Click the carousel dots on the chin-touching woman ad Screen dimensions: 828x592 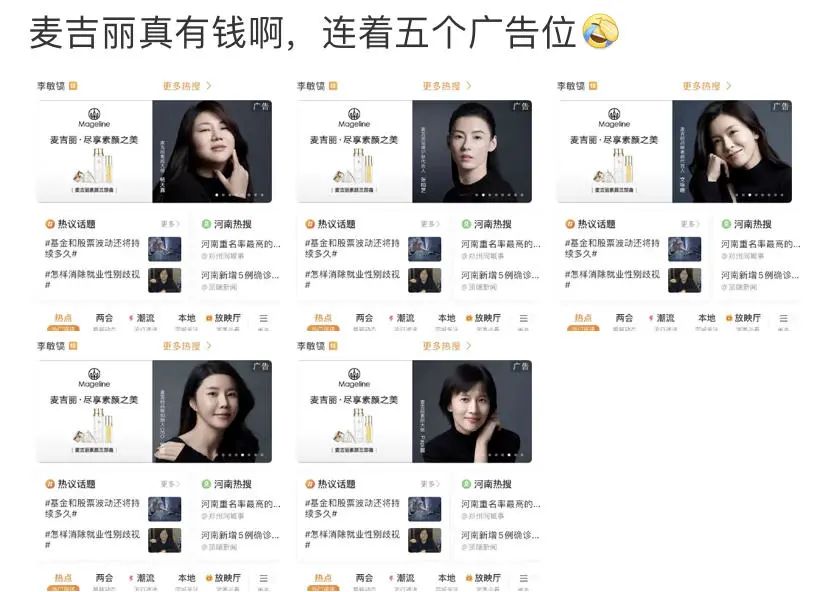[239, 195]
